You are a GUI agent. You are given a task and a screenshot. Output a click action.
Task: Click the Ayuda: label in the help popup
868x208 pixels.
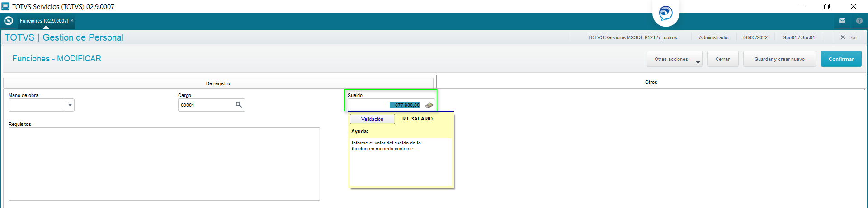359,131
